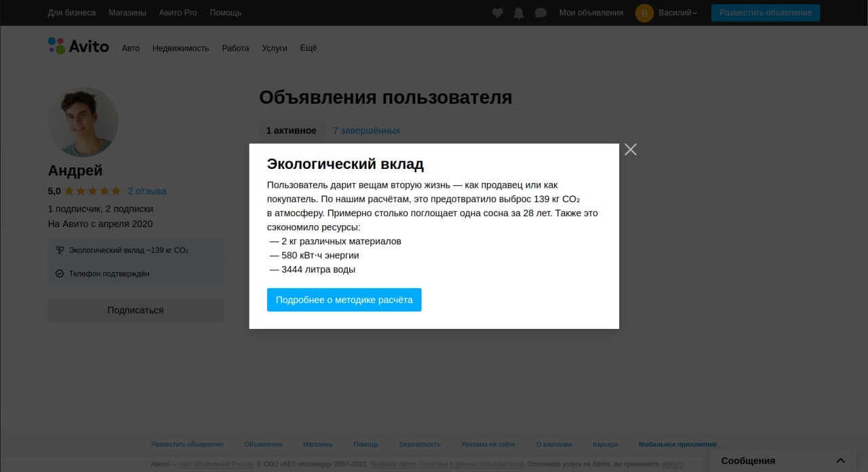Click Разместить объявление button in header
Screen dimensions: 868x472
[765, 13]
